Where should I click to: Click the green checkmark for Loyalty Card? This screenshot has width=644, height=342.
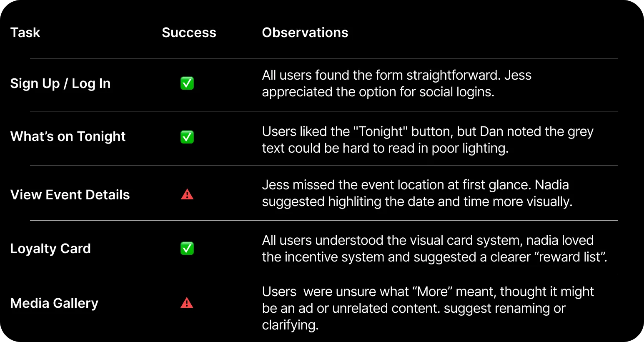tap(187, 249)
